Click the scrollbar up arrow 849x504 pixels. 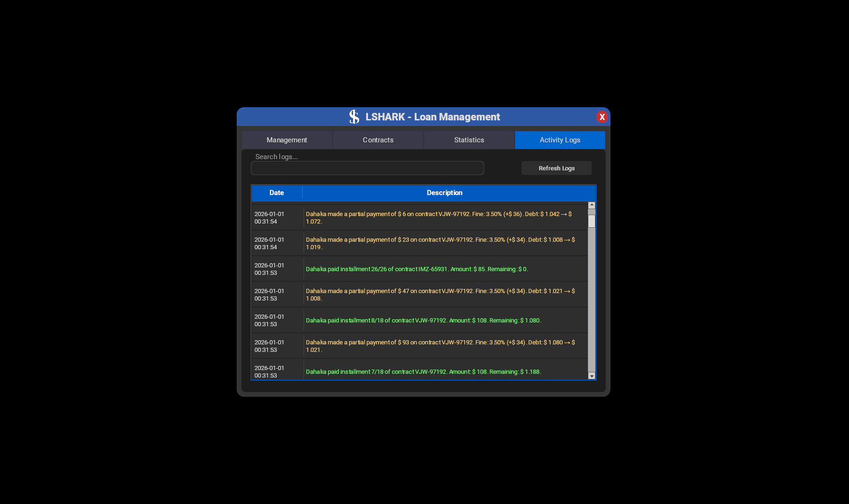click(x=592, y=205)
